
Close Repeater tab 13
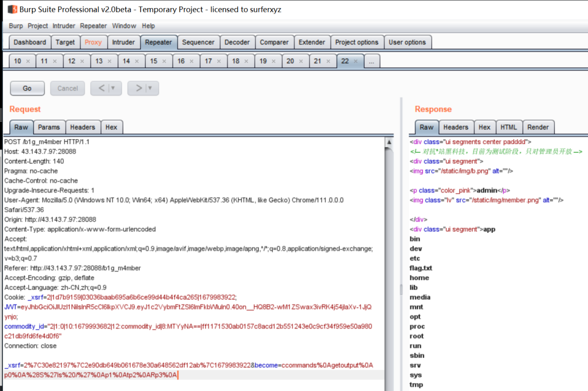(109, 61)
